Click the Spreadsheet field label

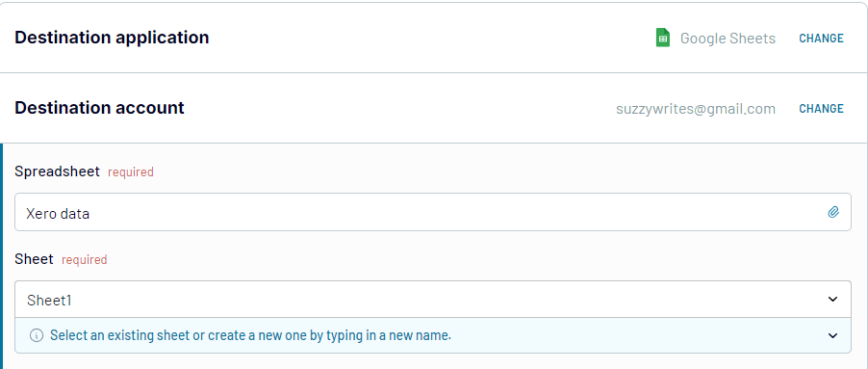pos(58,171)
